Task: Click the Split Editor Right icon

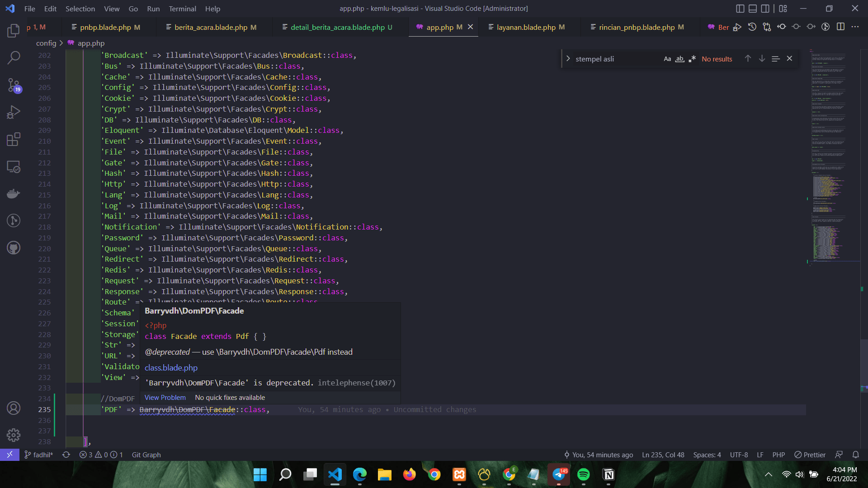Action: click(840, 27)
